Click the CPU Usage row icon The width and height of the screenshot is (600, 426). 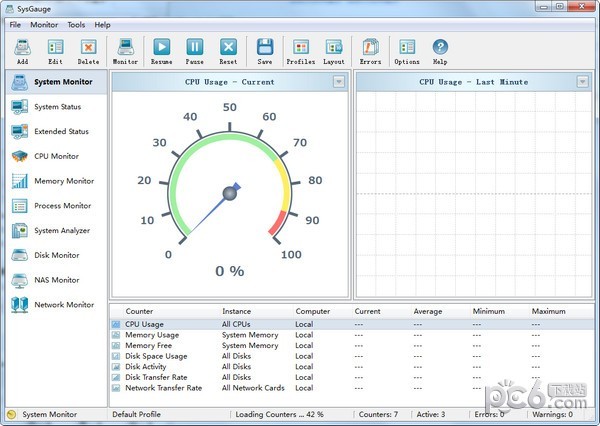coord(116,324)
